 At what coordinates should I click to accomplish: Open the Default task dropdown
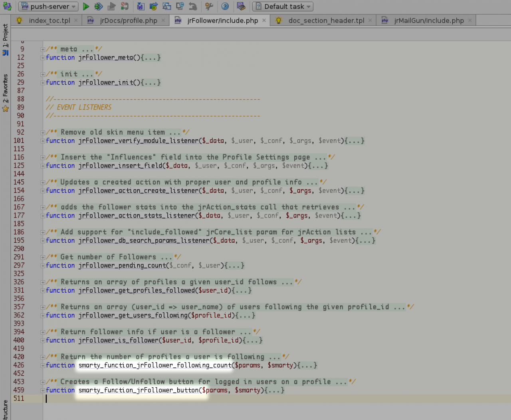pyautogui.click(x=283, y=6)
